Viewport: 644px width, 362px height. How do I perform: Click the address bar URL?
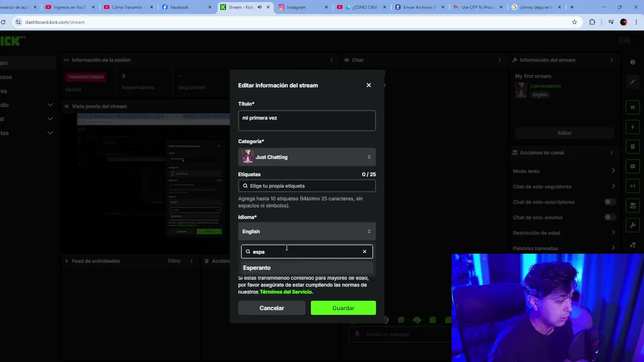point(55,22)
